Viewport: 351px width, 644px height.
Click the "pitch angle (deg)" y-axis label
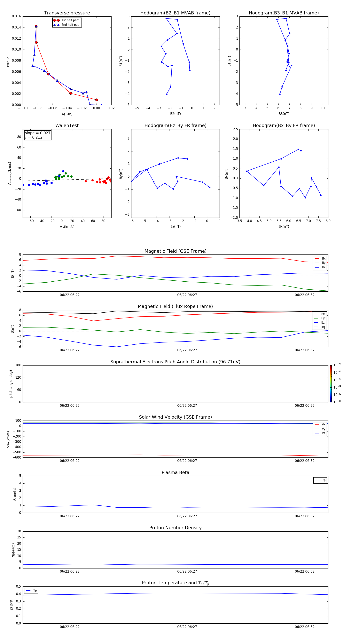(x=11, y=384)
